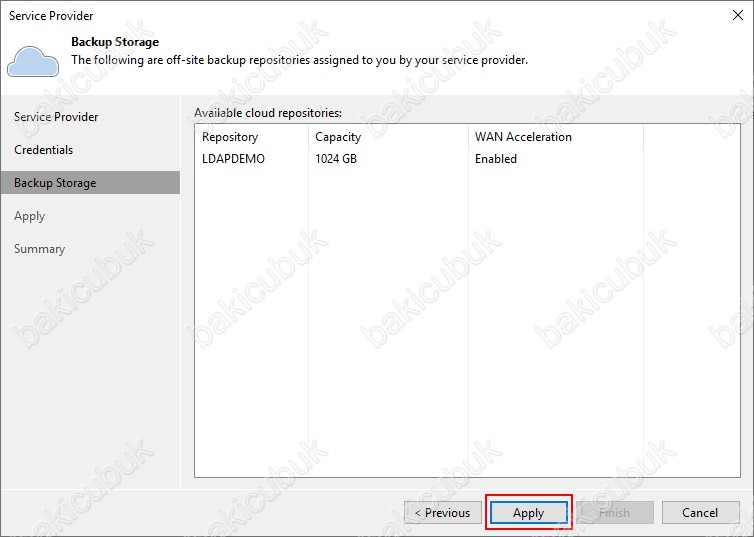The image size is (754, 537).
Task: Select the Apply step in sidebar
Action: click(x=29, y=216)
